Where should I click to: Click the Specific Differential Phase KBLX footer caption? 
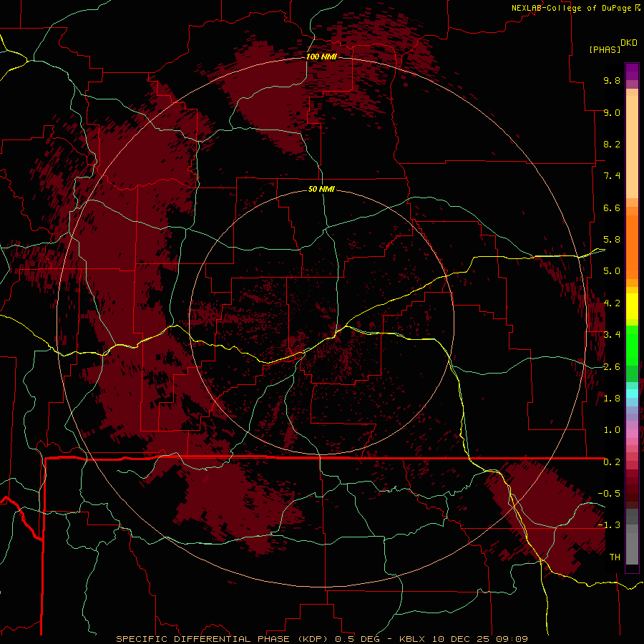tap(322, 639)
